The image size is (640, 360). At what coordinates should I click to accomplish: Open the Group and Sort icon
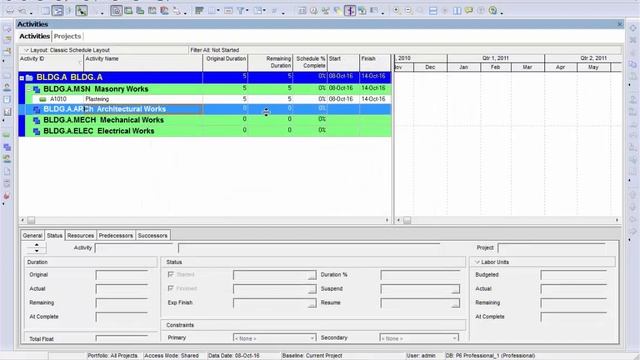258,11
